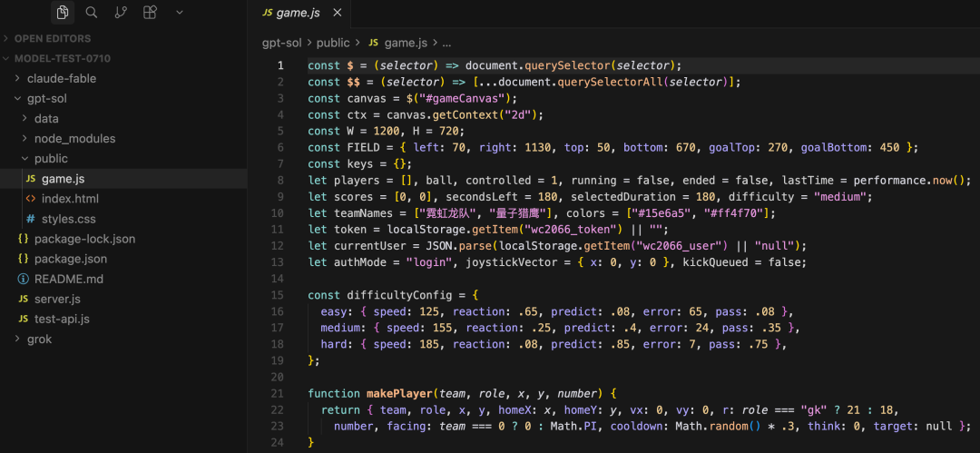Open styles.css file
Image resolution: width=980 pixels, height=453 pixels.
click(123, 219)
